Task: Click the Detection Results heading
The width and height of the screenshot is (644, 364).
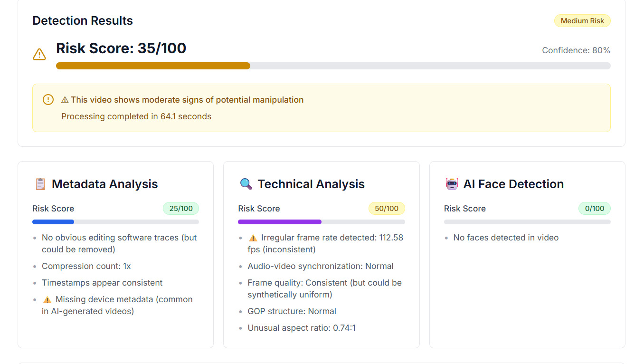Action: tap(83, 21)
